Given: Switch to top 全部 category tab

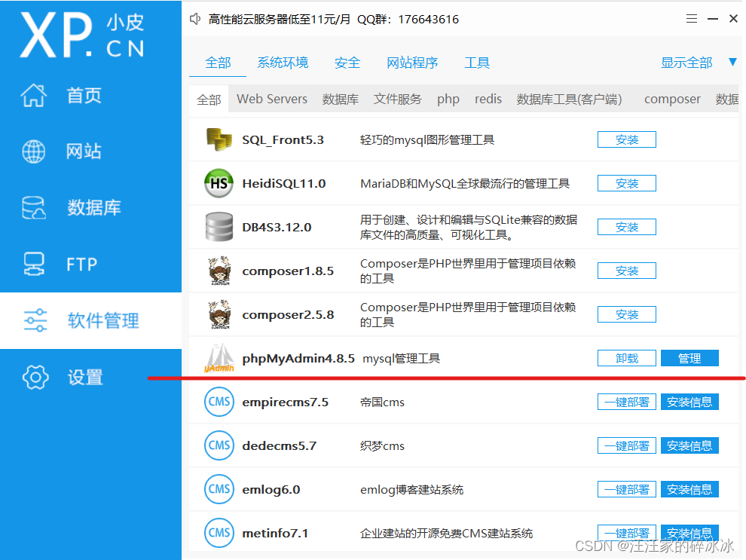Looking at the screenshot, I should pyautogui.click(x=218, y=63).
